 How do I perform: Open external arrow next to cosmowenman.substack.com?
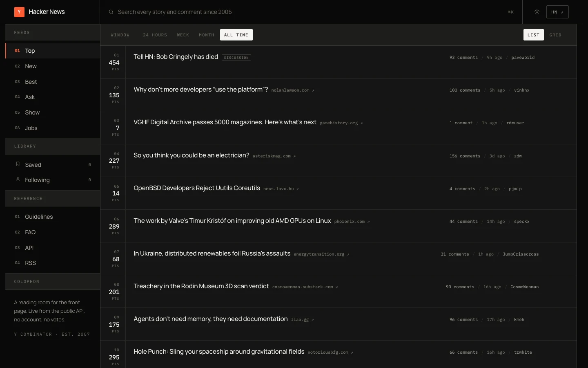click(337, 287)
